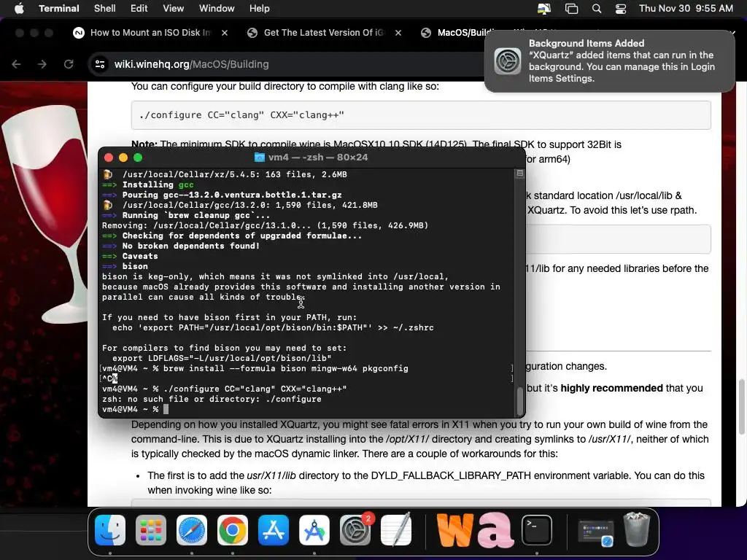This screenshot has height=560, width=747.
Task: Click 'No broken dependents found!' line
Action: tap(190, 246)
